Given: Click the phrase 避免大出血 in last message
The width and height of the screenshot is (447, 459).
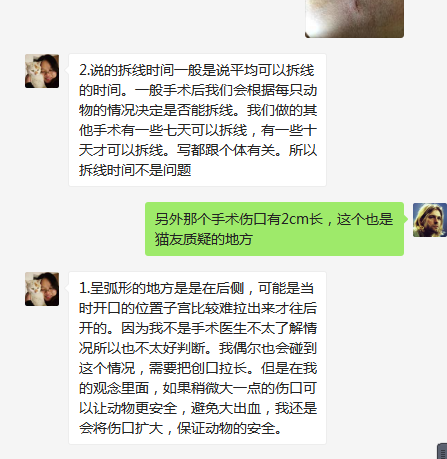Looking at the screenshot, I should pos(226,408).
